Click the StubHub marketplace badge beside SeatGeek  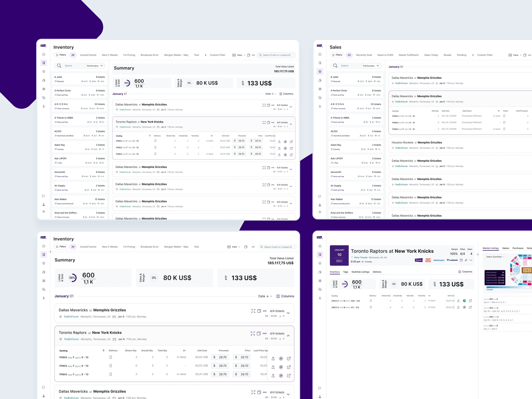point(418,260)
